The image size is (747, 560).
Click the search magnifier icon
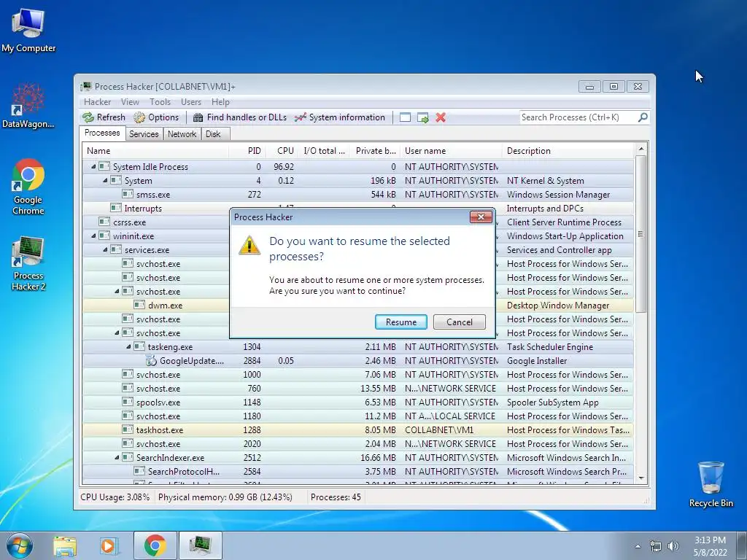point(643,117)
